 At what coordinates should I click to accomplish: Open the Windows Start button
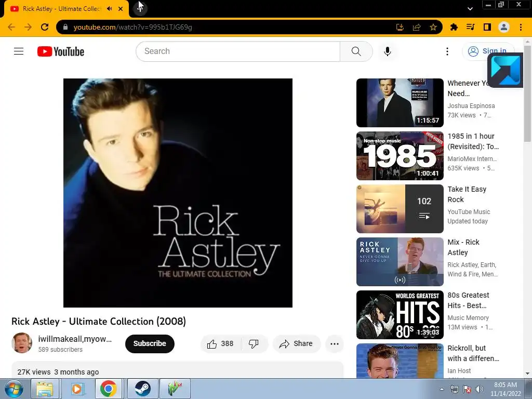point(14,389)
